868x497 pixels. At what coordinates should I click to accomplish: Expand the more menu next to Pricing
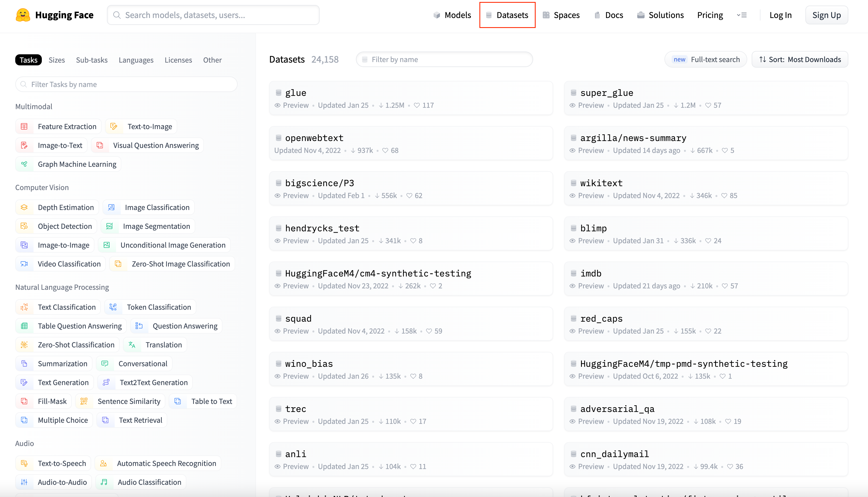tap(742, 15)
